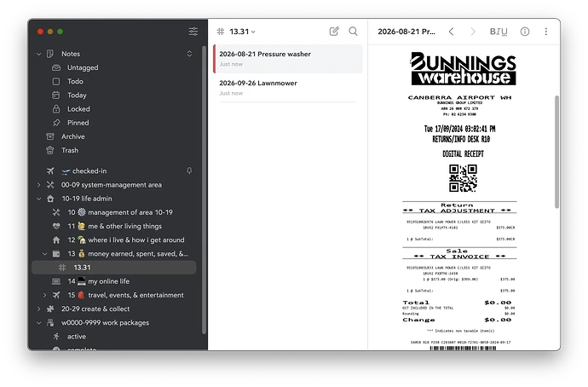Open search in notes list
588x387 pixels.
[353, 32]
